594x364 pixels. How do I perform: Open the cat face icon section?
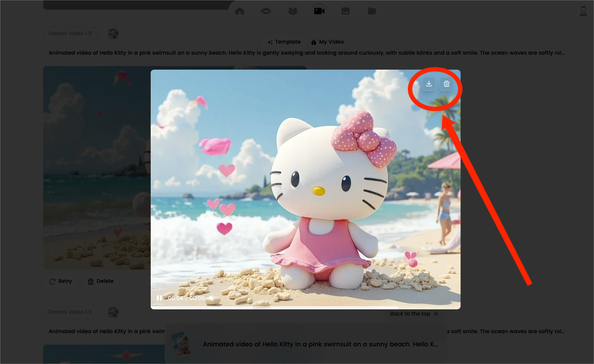[293, 11]
